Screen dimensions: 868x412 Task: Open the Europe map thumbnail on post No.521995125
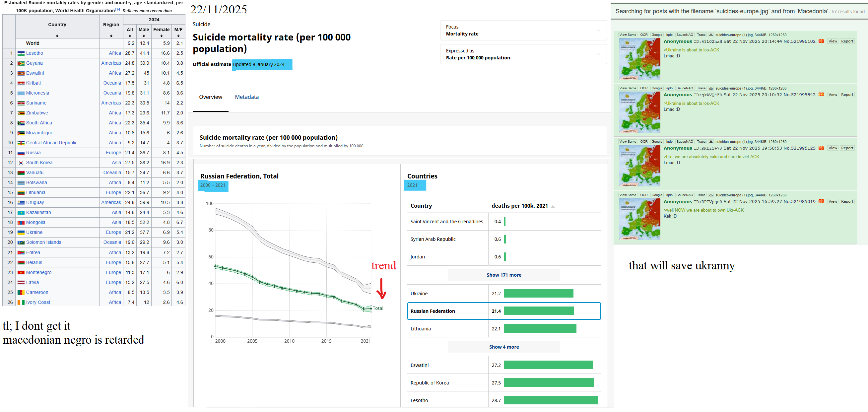click(639, 166)
